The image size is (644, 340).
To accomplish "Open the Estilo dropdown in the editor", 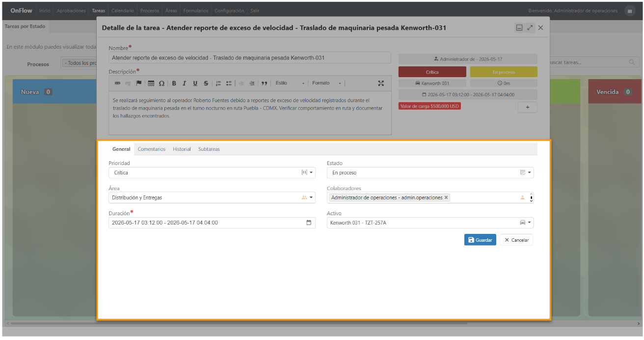I will point(290,83).
